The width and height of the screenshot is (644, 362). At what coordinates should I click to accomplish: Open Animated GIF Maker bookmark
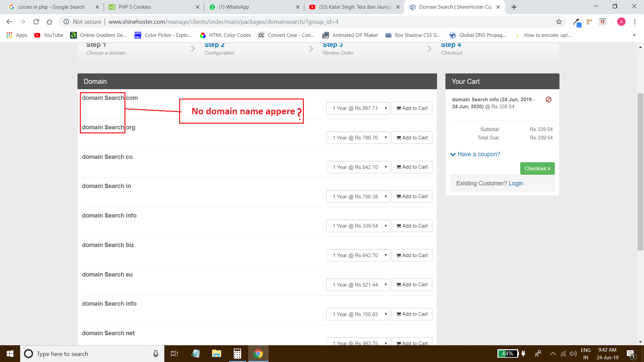click(x=350, y=35)
